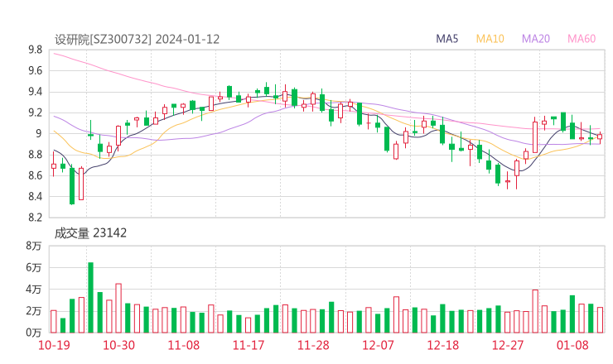Click the 9.6 price axis label
This screenshot has width=613, height=364.
coord(35,71)
